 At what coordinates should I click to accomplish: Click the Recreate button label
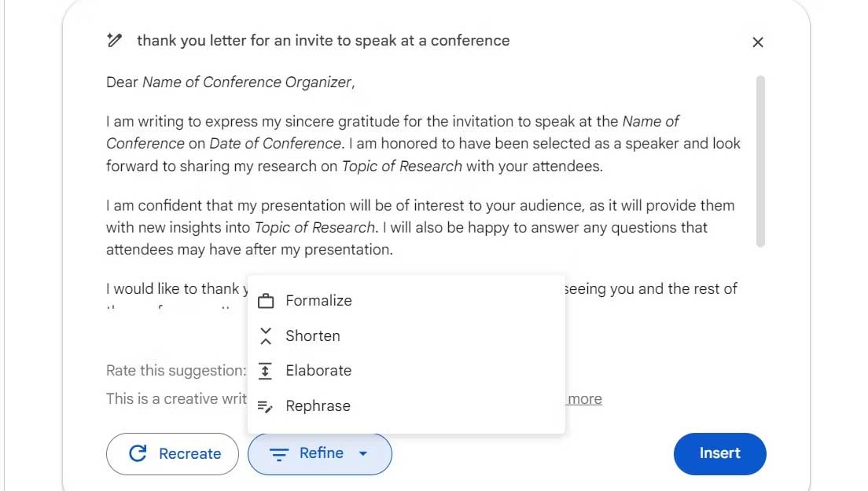[x=189, y=454]
